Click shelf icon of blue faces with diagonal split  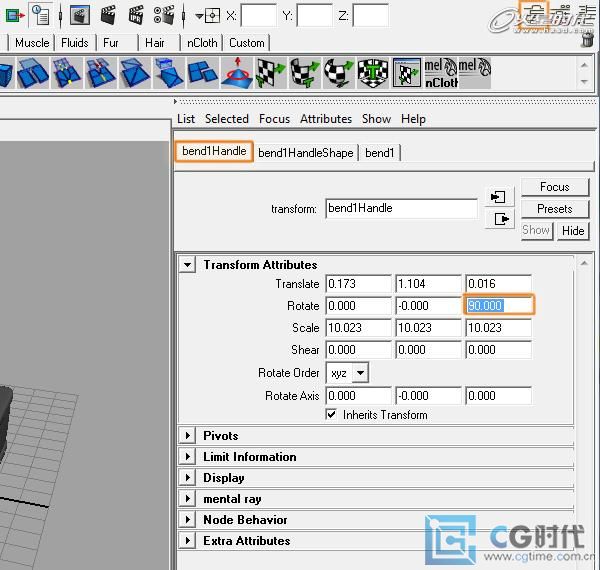pyautogui.click(x=134, y=73)
